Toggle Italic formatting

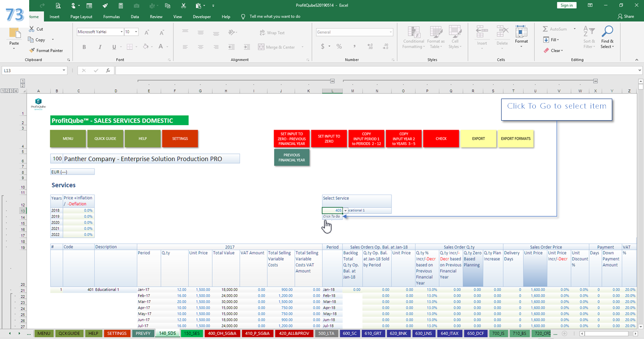tap(99, 47)
